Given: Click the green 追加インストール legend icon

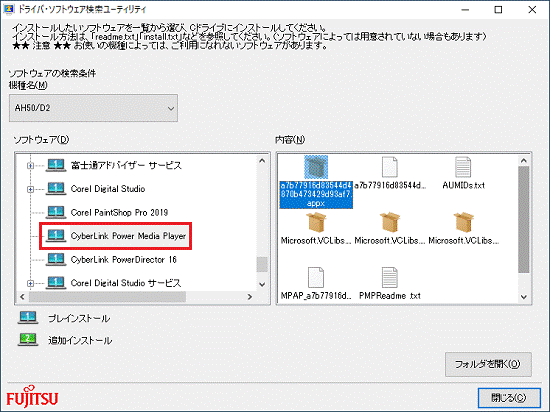Looking at the screenshot, I should (x=28, y=339).
